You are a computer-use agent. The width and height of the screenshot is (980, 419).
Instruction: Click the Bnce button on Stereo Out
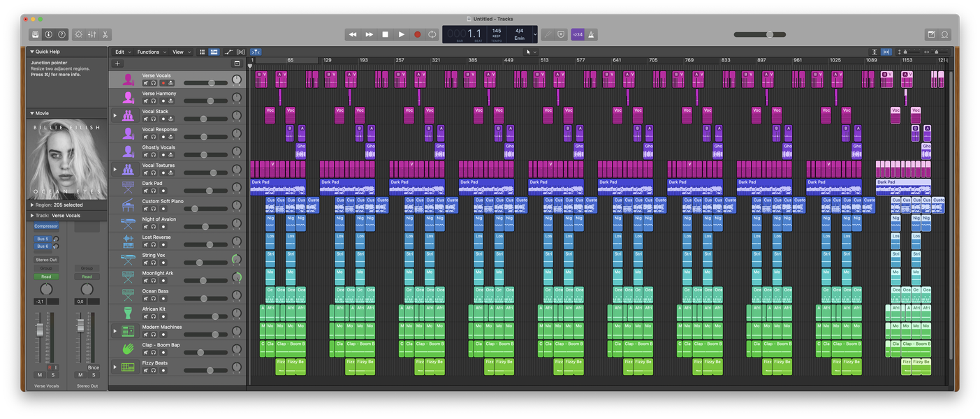click(93, 367)
